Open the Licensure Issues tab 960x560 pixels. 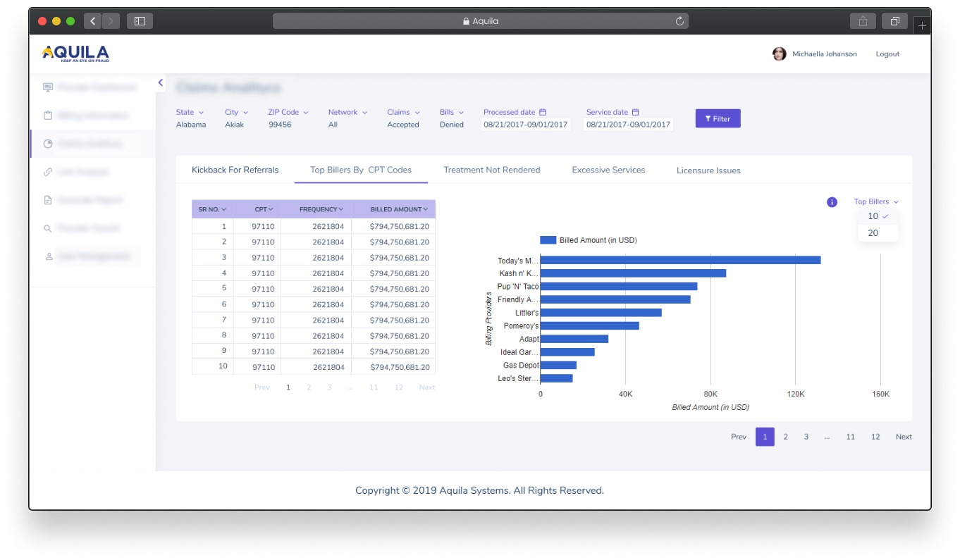point(708,170)
